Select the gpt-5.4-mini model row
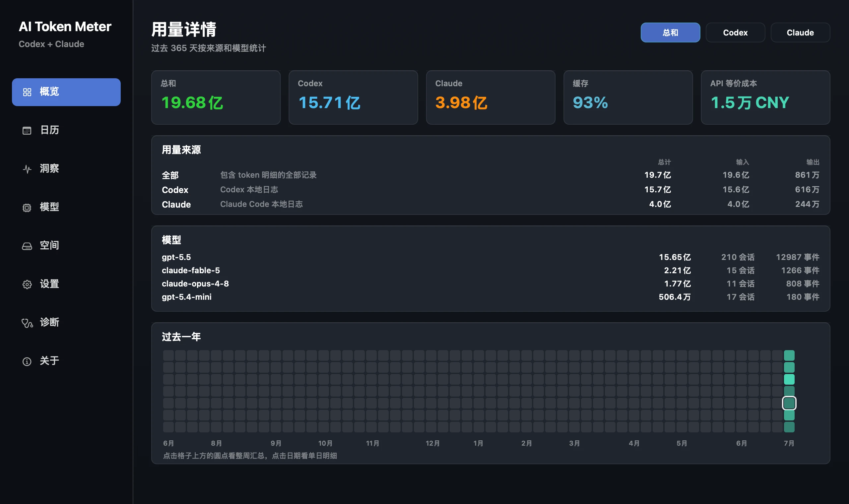The image size is (849, 504). coord(491,297)
